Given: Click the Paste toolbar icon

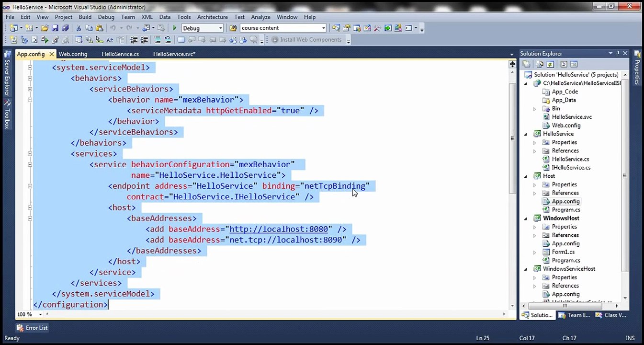Looking at the screenshot, I should point(100,28).
